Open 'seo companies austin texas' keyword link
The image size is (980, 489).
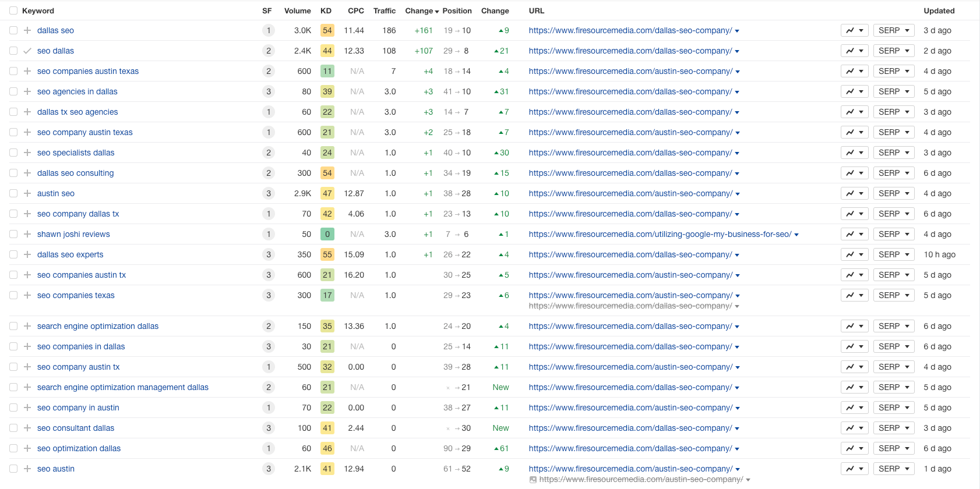[88, 71]
